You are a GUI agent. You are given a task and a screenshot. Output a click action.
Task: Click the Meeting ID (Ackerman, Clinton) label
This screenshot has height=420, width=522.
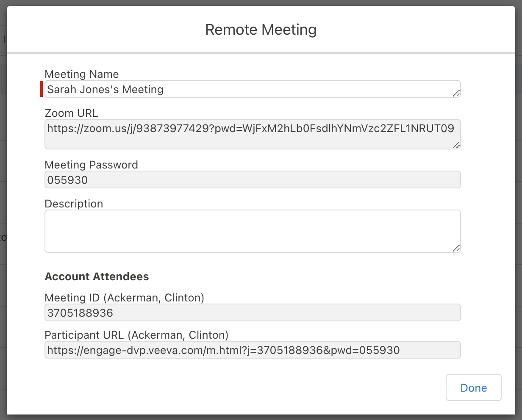(124, 298)
